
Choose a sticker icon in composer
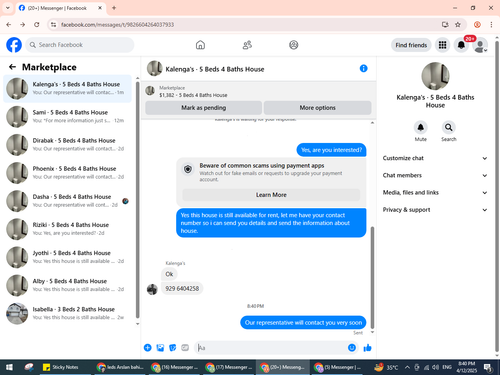pyautogui.click(x=173, y=348)
